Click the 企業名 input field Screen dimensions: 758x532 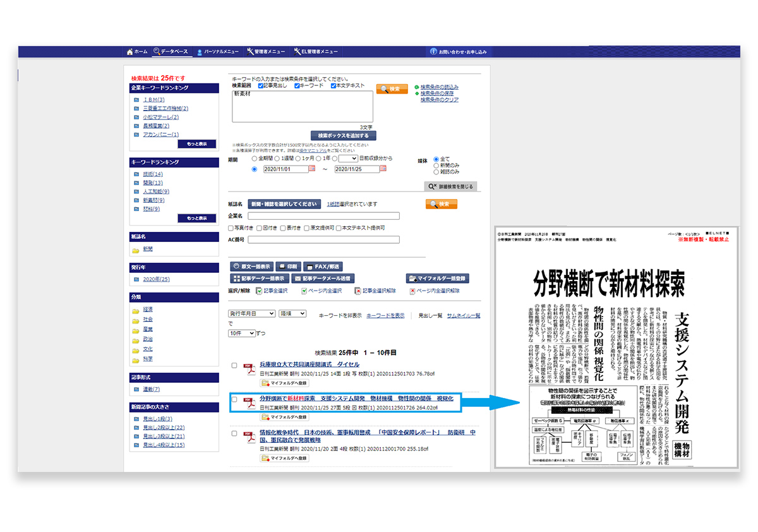tap(323, 216)
